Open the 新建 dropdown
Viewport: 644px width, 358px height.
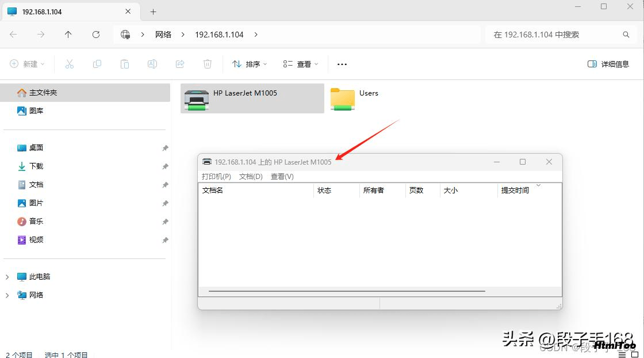click(27, 64)
